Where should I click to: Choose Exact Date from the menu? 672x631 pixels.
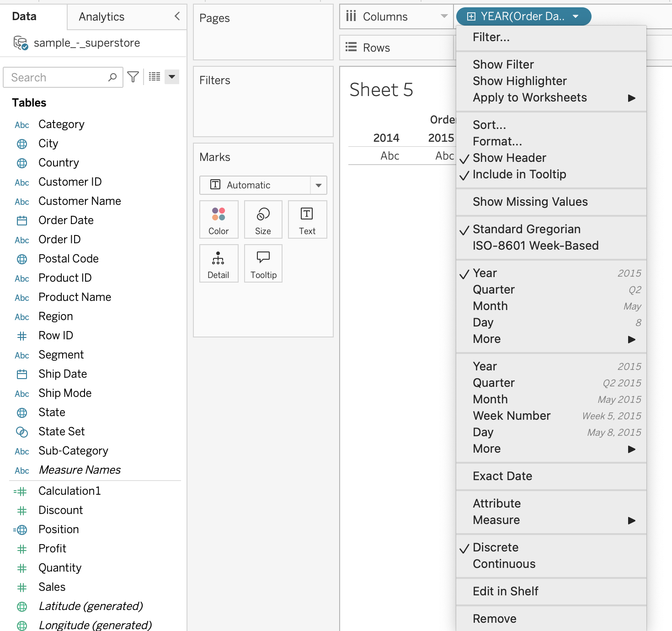[x=502, y=476]
